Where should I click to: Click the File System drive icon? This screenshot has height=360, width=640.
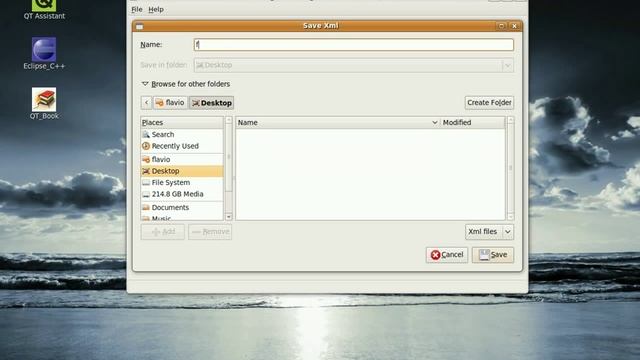click(146, 182)
